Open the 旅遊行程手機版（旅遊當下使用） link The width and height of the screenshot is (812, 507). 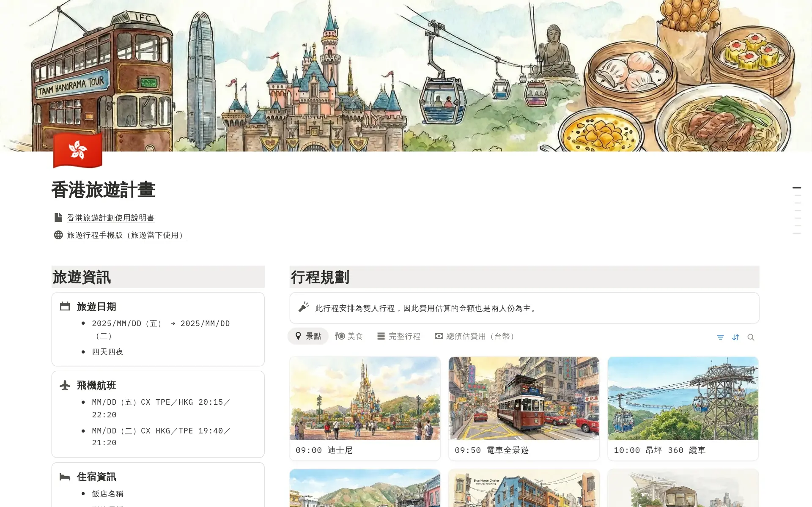(126, 235)
